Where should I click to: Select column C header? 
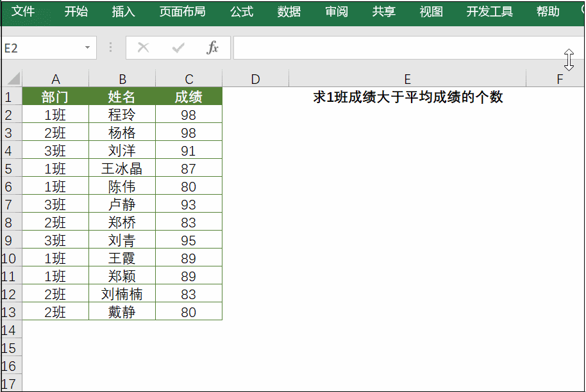[188, 79]
